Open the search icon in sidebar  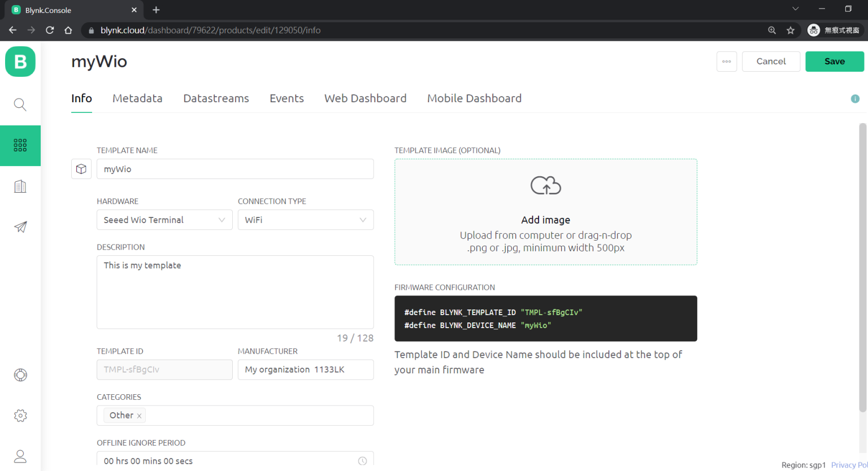20,104
